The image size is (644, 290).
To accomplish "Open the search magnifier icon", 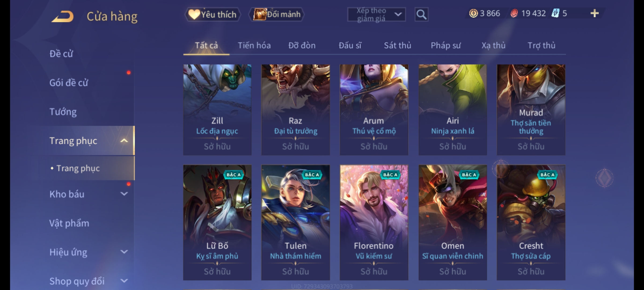I will 421,15.
